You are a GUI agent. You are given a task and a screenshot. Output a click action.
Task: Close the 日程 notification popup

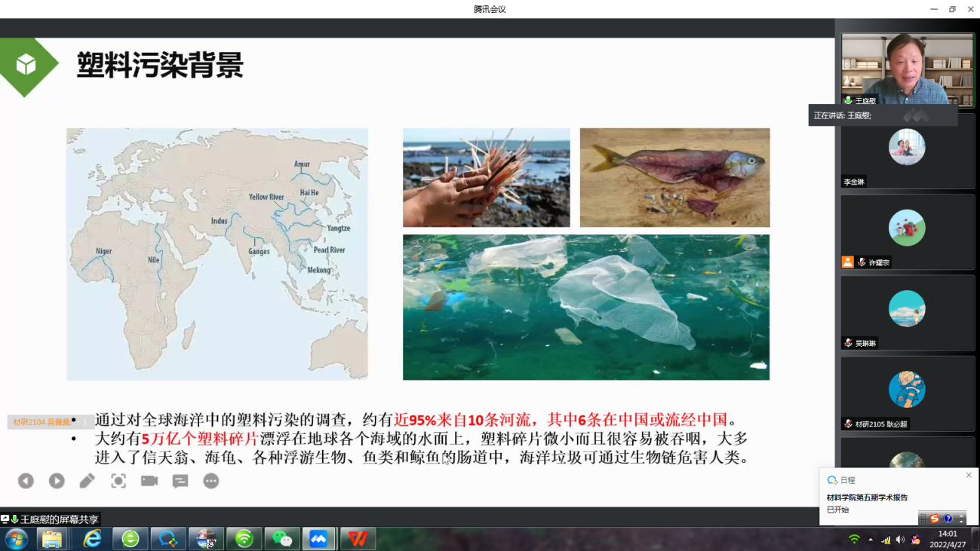969,476
